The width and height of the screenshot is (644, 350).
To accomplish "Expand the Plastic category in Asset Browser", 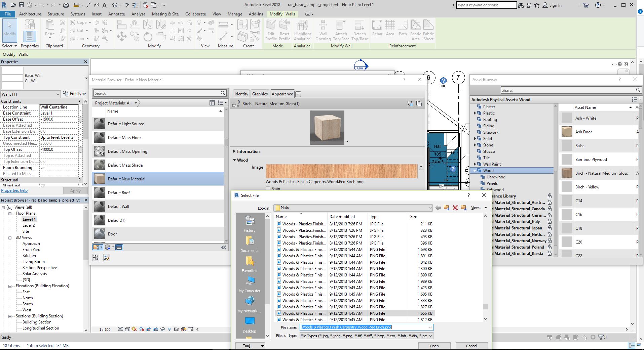I will (475, 113).
